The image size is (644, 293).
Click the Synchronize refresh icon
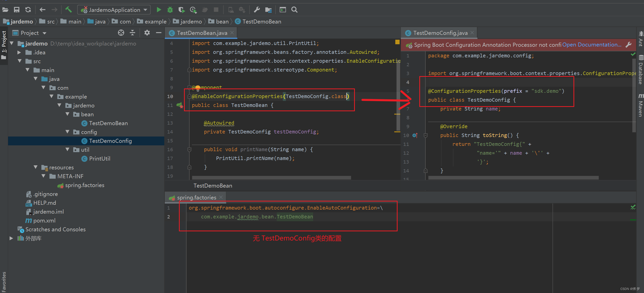coord(28,10)
